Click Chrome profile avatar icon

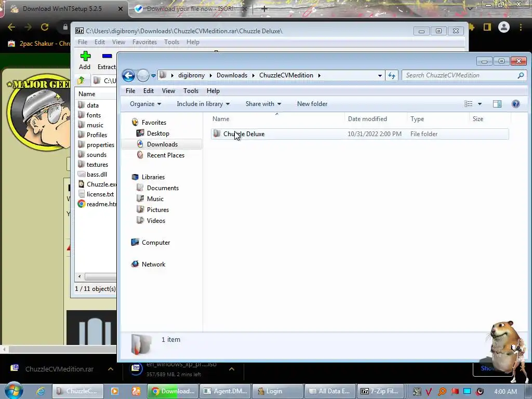pyautogui.click(x=504, y=27)
